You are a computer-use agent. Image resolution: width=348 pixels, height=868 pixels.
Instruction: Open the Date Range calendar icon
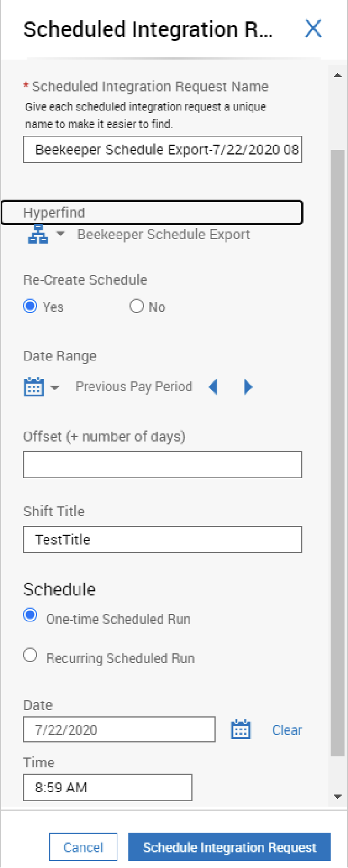click(34, 387)
